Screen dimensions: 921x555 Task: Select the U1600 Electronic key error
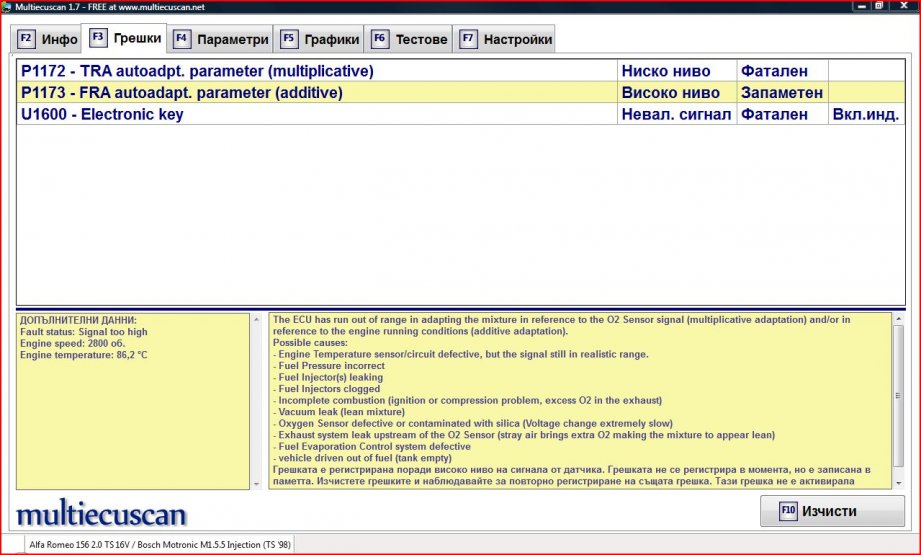point(102,115)
